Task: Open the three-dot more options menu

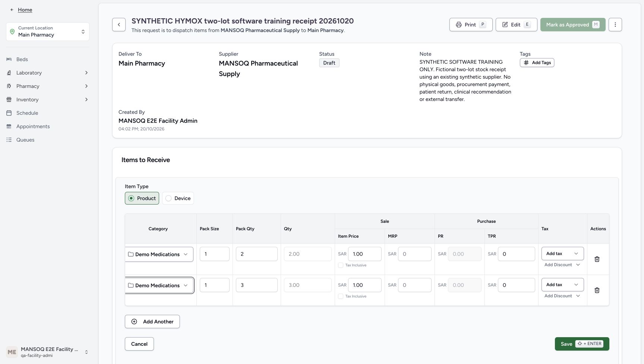Action: click(615, 25)
